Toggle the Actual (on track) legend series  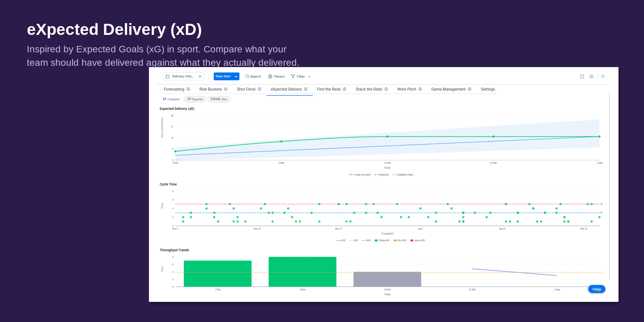pos(360,175)
